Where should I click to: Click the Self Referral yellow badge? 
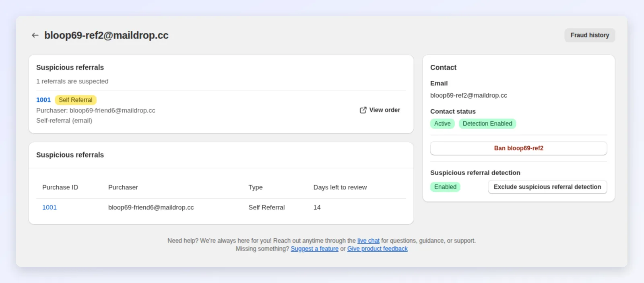pyautogui.click(x=76, y=100)
